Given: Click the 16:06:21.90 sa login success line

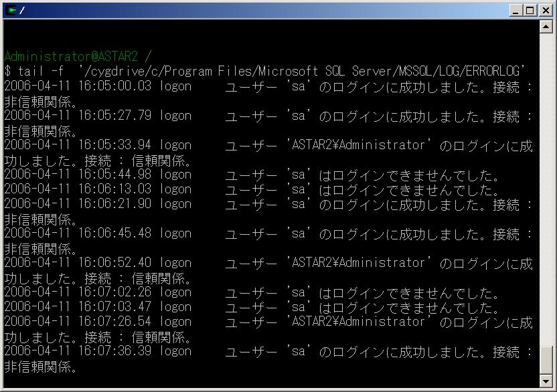Looking at the screenshot, I should (268, 204).
